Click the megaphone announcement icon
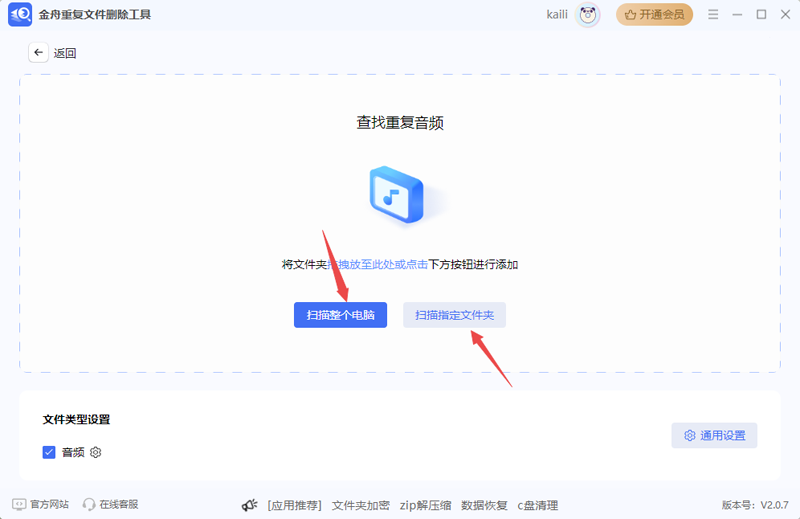Viewport: 800px width, 519px height. click(x=249, y=505)
